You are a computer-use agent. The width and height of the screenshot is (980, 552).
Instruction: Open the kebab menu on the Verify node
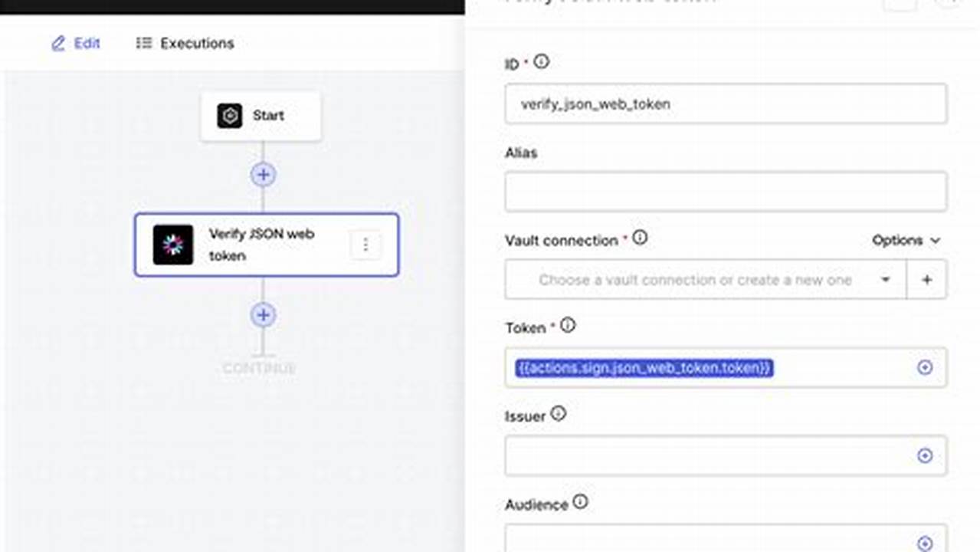[x=365, y=245]
